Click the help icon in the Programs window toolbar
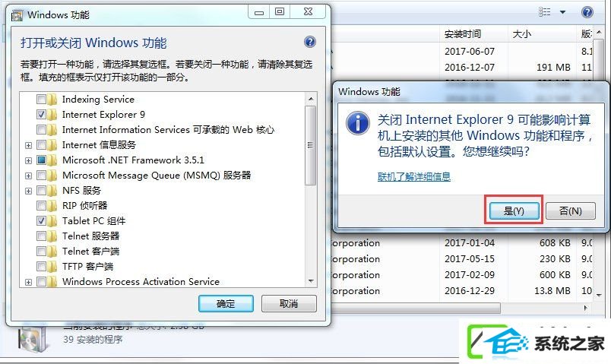 point(587,12)
